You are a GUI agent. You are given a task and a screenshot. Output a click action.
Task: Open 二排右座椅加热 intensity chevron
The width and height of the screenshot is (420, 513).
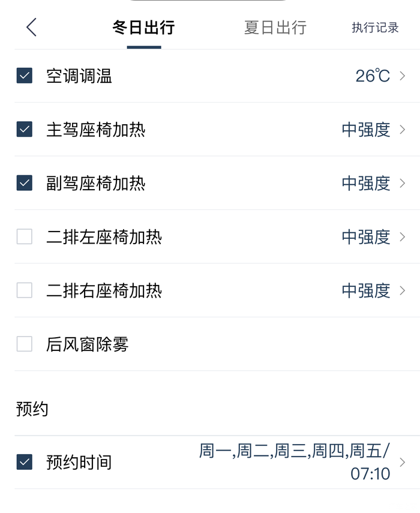click(403, 290)
